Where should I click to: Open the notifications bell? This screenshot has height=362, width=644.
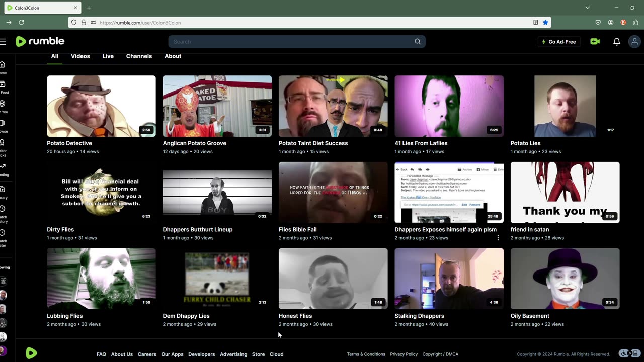pyautogui.click(x=616, y=42)
